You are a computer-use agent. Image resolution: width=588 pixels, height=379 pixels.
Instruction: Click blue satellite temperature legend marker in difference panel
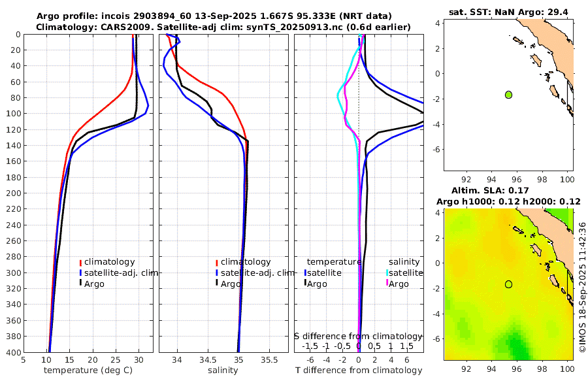click(x=306, y=272)
